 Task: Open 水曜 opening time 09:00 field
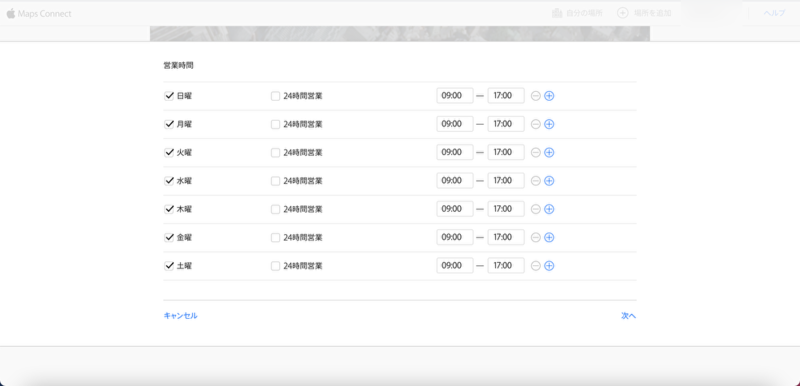455,181
